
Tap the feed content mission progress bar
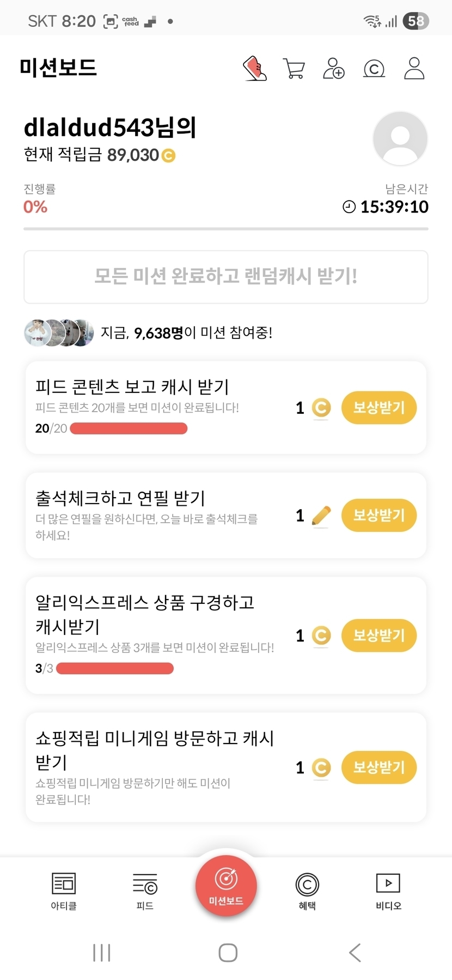(129, 428)
